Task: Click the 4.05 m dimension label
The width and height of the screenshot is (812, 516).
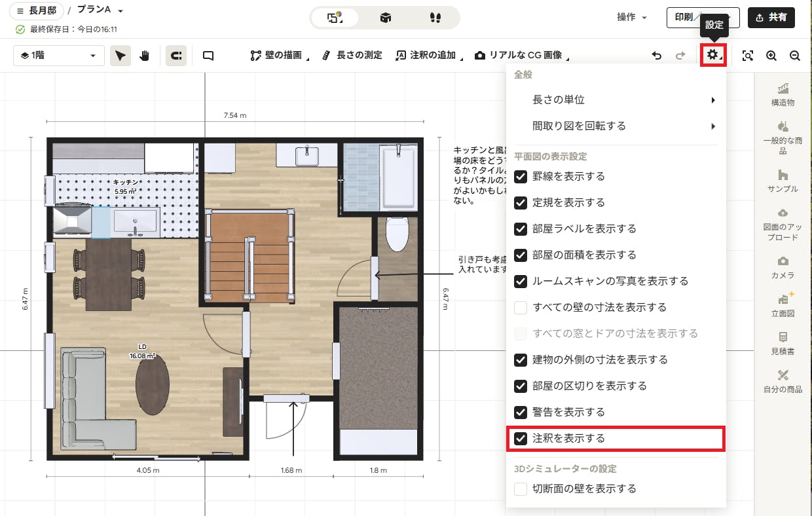Action: click(148, 470)
